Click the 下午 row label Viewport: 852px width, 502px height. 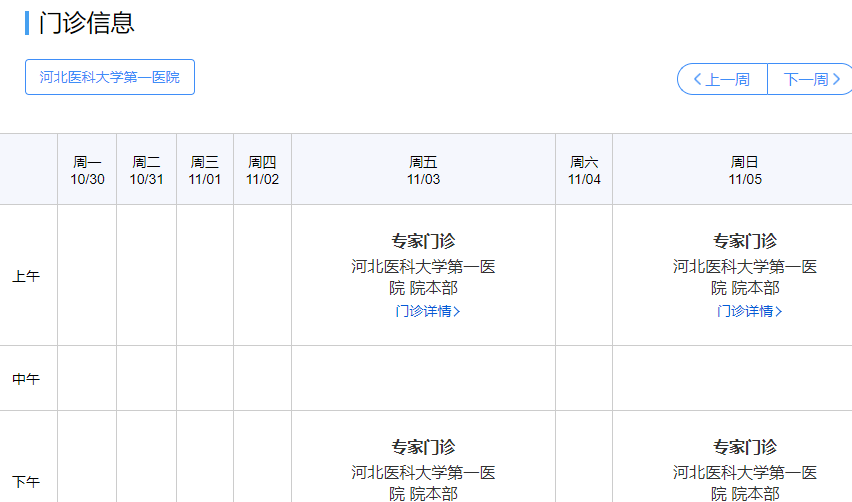pos(27,482)
